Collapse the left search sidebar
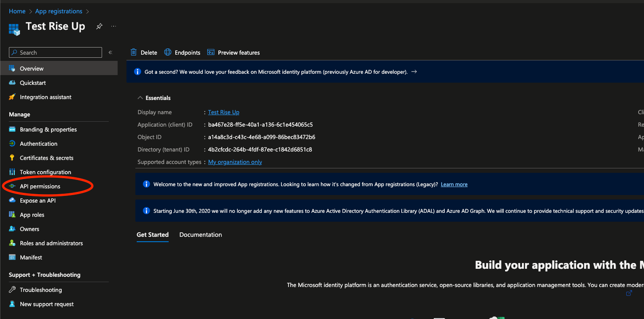 point(110,52)
